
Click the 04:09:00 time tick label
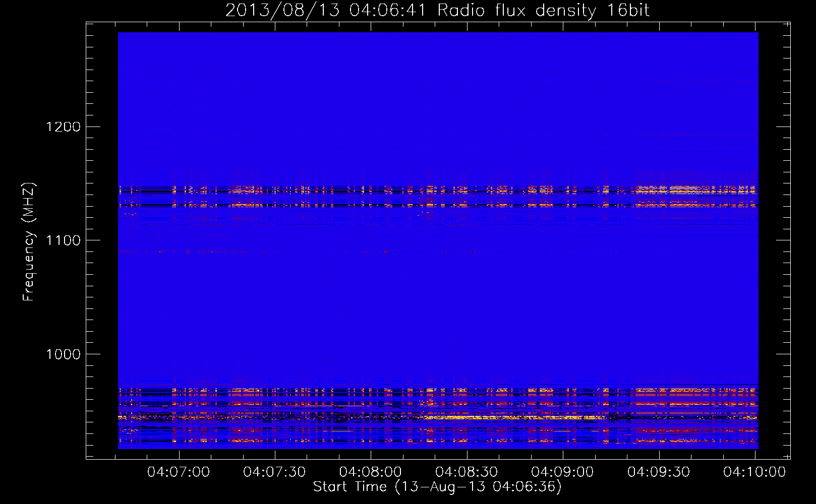[x=562, y=472]
